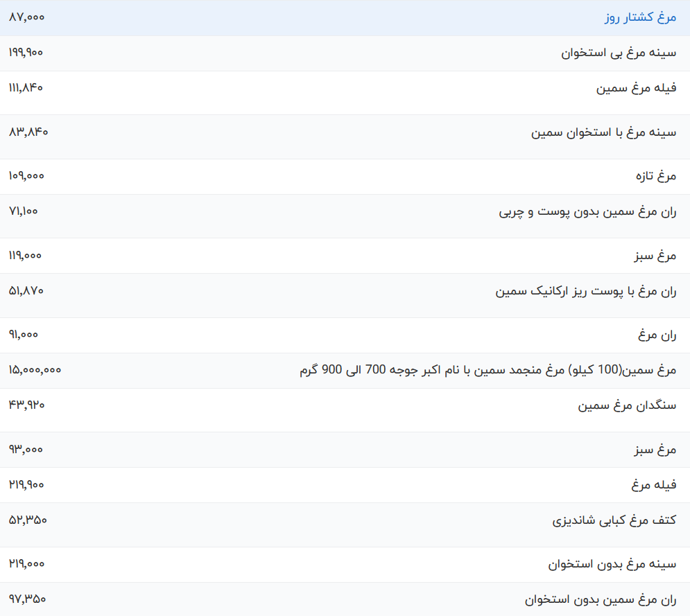
Task: Select the name 'ران مرغ' priced ۹۱,۰۰۰
Action: [x=657, y=335]
